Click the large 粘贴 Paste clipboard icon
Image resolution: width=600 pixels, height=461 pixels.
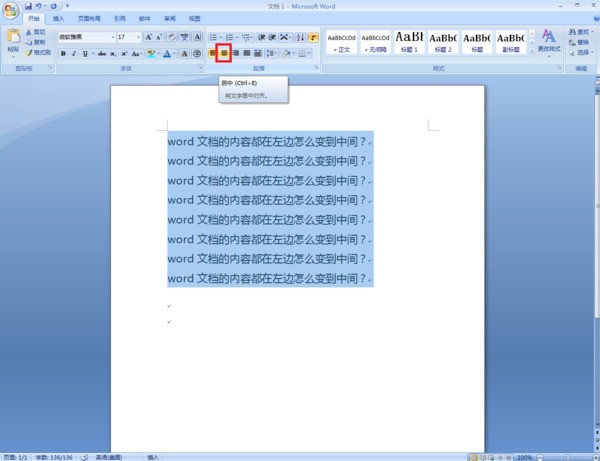coord(13,36)
